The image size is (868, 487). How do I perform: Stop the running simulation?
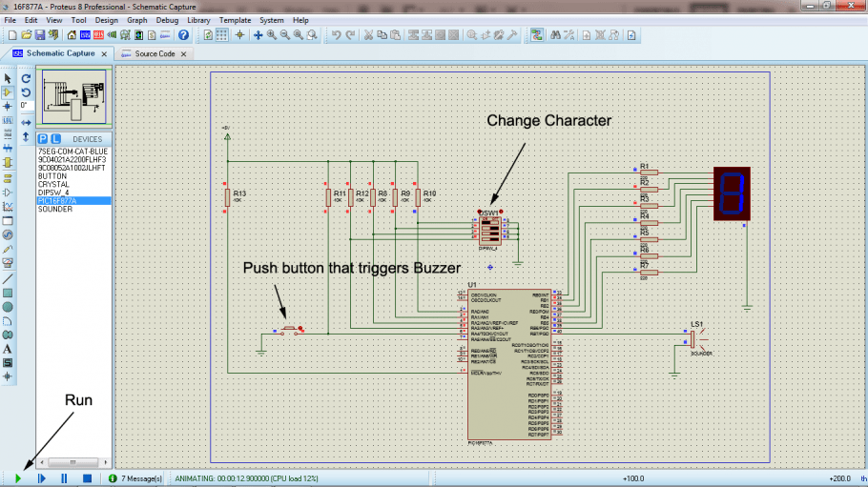(87, 478)
